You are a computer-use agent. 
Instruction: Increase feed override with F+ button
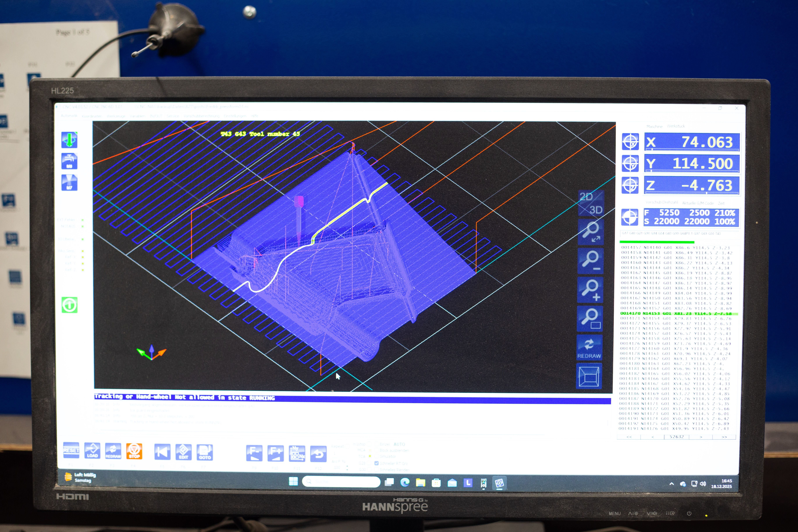(x=276, y=454)
